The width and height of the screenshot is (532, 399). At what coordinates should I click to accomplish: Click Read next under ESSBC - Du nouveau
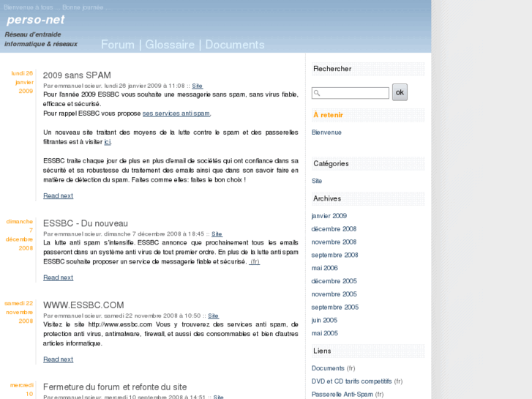click(58, 277)
